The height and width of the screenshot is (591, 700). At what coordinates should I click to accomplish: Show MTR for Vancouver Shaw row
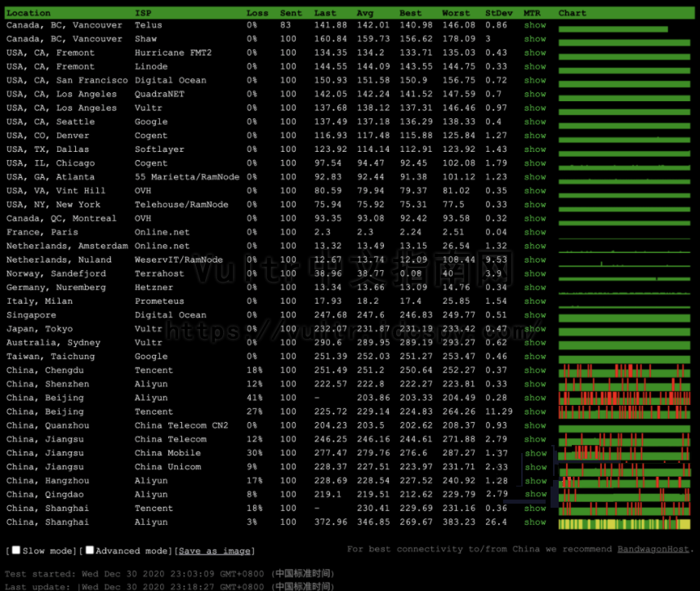pos(535,39)
